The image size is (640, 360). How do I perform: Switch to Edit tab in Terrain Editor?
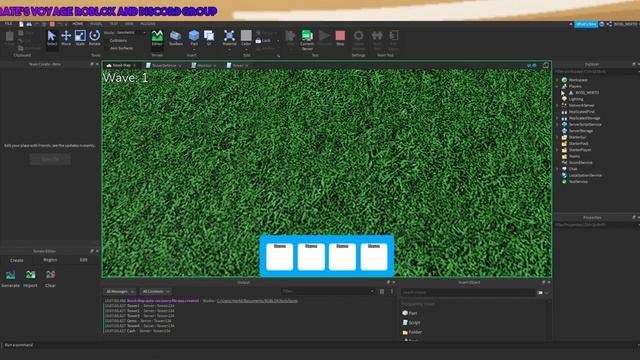pyautogui.click(x=83, y=260)
